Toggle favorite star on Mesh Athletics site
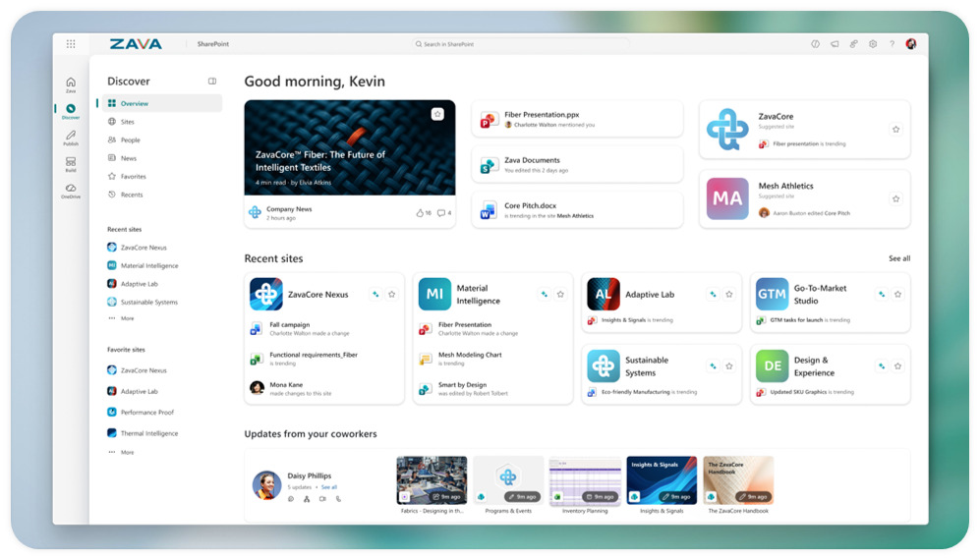The image size is (980, 560). point(895,198)
